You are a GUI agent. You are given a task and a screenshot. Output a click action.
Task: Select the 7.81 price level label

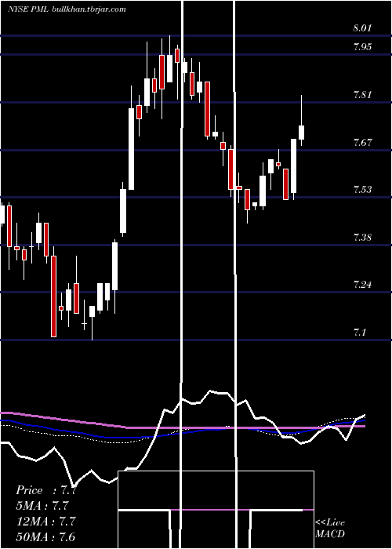click(x=362, y=95)
